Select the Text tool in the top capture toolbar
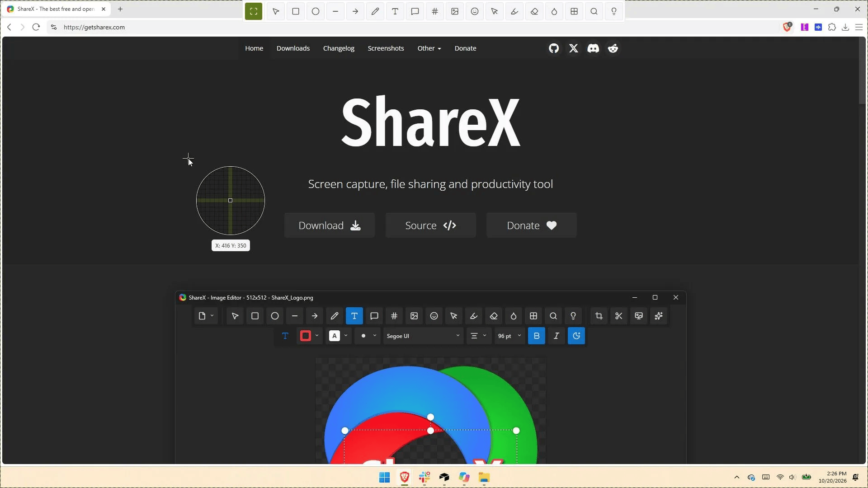Image resolution: width=868 pixels, height=488 pixels. (x=395, y=12)
